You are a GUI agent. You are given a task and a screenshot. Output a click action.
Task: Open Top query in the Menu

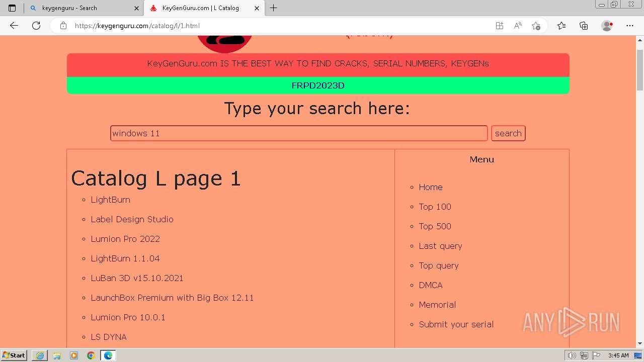click(439, 265)
